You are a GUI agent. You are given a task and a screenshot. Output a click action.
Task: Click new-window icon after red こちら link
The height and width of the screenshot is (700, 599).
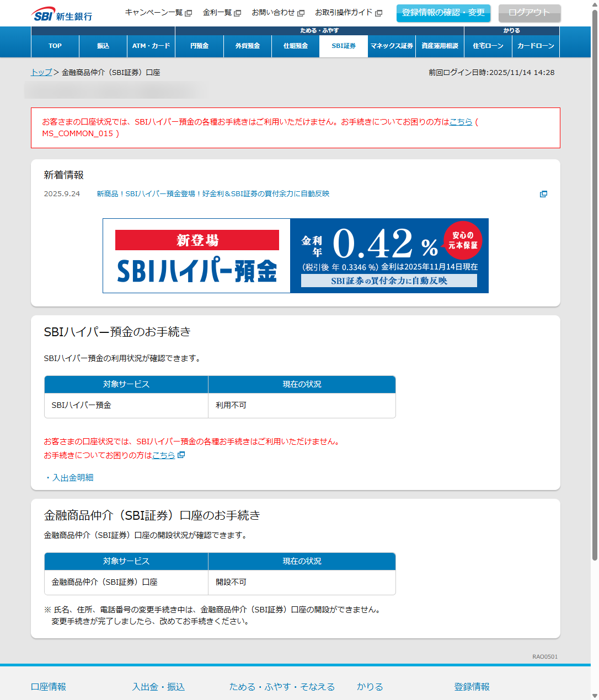tap(181, 455)
